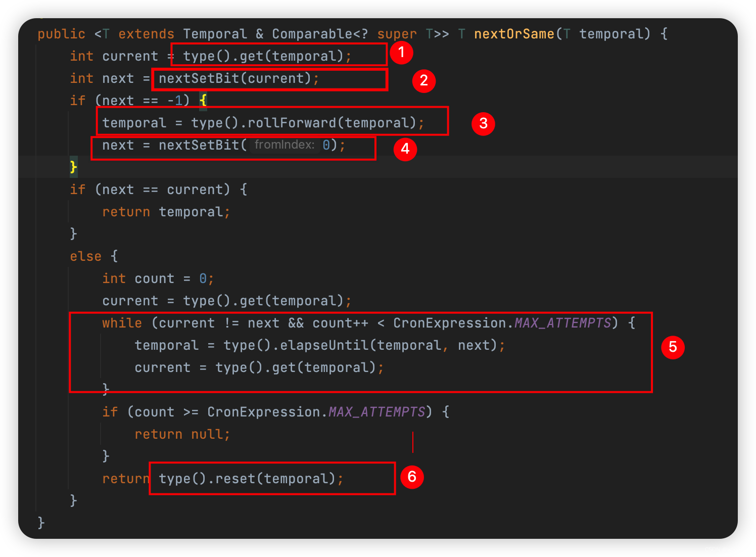756x557 pixels.
Task: Click 'Comparable' in the method signature
Action: point(312,34)
